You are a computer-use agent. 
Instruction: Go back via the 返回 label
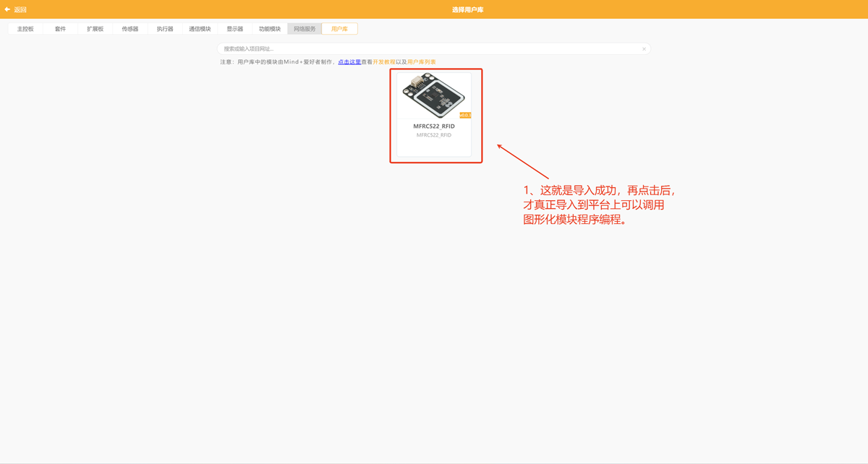(20, 9)
